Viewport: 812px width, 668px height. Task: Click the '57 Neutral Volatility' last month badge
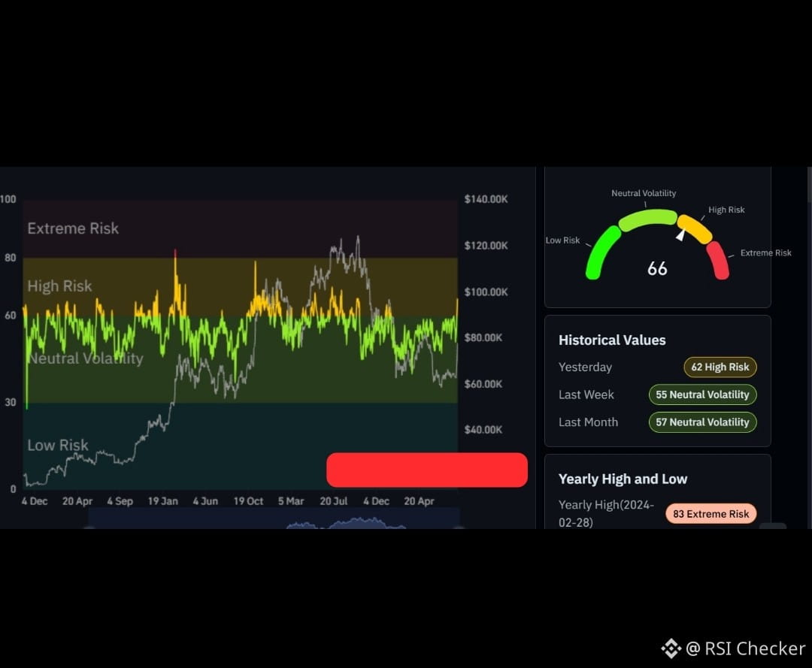coord(702,422)
